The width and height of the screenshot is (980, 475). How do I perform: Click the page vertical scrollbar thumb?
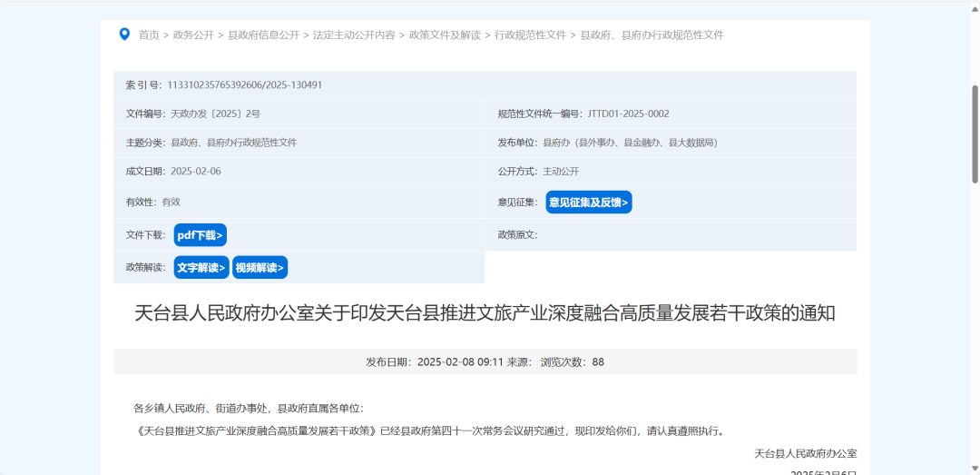point(975,134)
